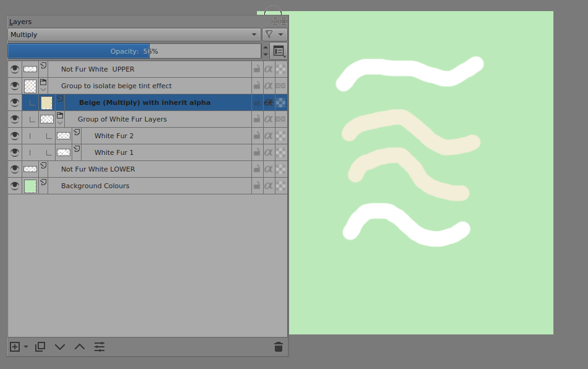Decrease opacity with the down stepper arrow
The image size is (588, 369).
click(266, 55)
